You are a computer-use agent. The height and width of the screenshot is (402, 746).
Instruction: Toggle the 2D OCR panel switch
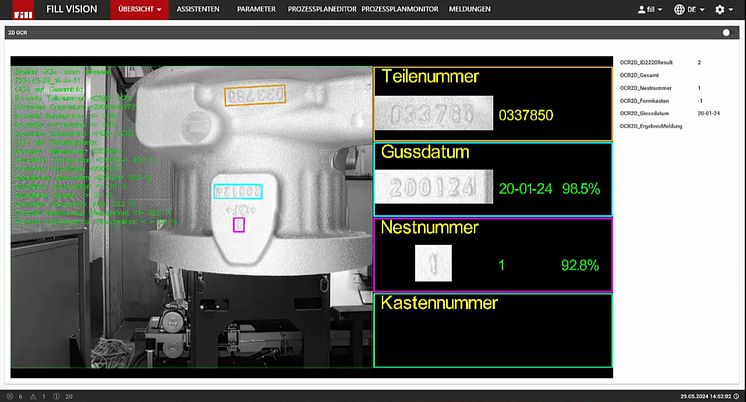(x=729, y=32)
